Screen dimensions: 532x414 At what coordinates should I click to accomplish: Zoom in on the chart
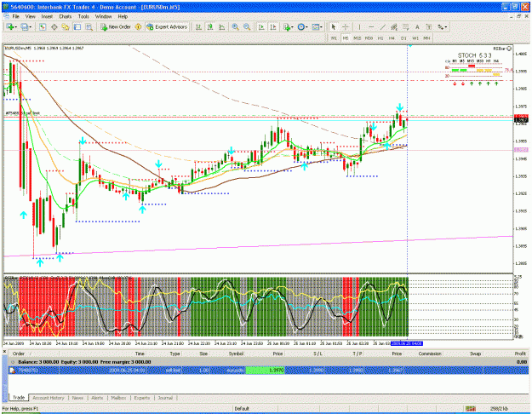pyautogui.click(x=235, y=26)
